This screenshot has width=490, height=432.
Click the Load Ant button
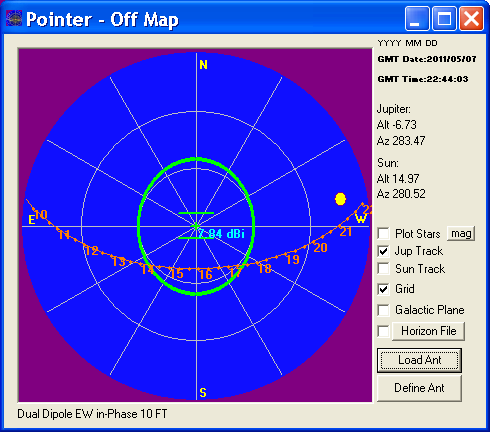click(419, 360)
